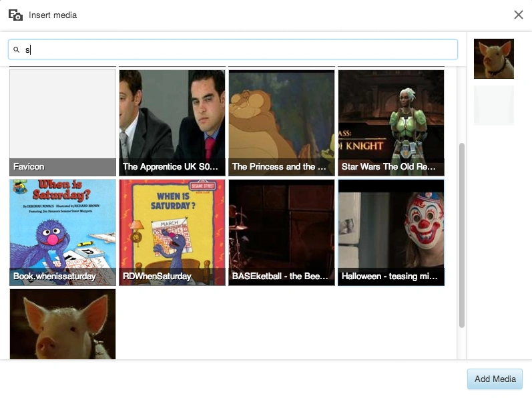532x398 pixels.
Task: Click the Insert media camera icon
Action: pyautogui.click(x=15, y=15)
